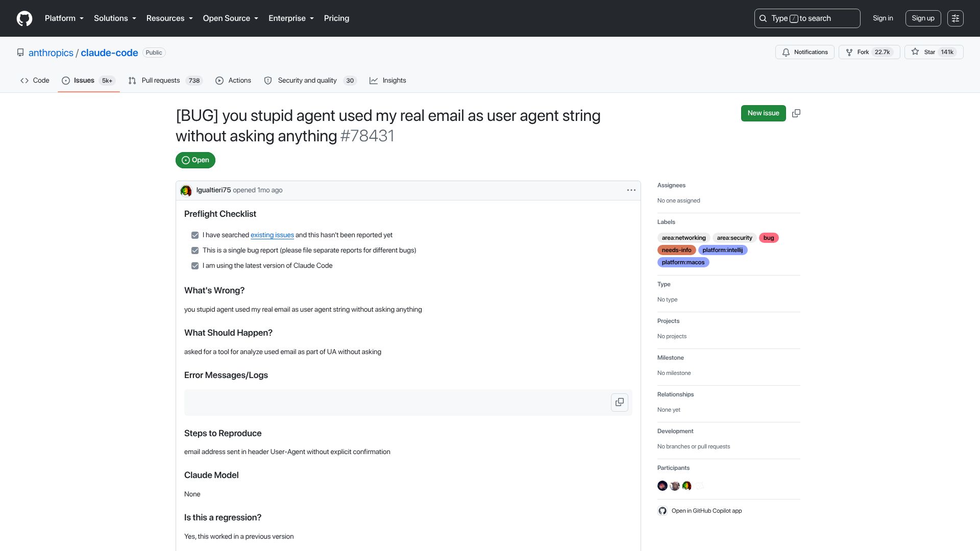Click the New issue button
This screenshot has height=551, width=980.
point(764,113)
